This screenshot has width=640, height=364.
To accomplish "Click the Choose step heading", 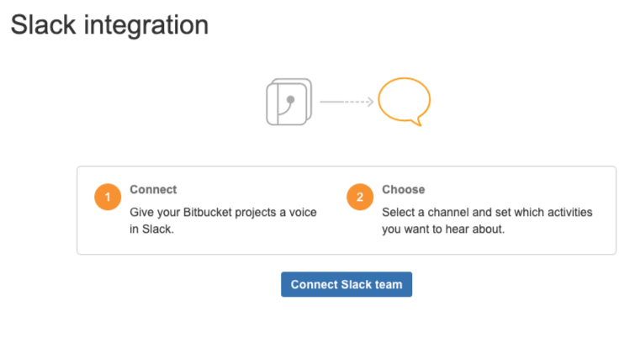I will pos(404,190).
